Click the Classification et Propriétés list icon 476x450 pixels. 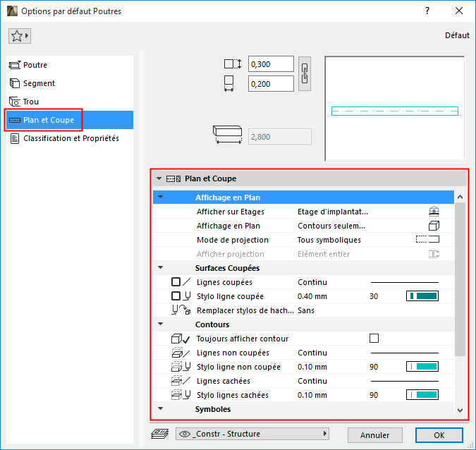(15, 138)
